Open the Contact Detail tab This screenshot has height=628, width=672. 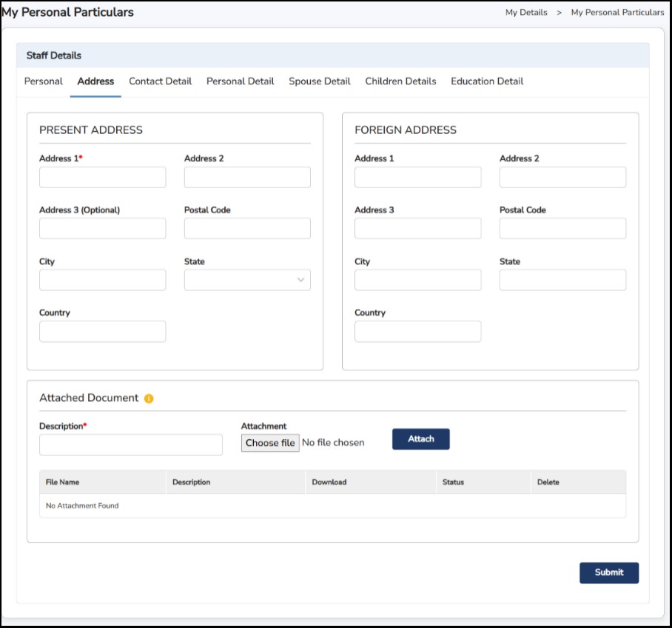click(160, 81)
